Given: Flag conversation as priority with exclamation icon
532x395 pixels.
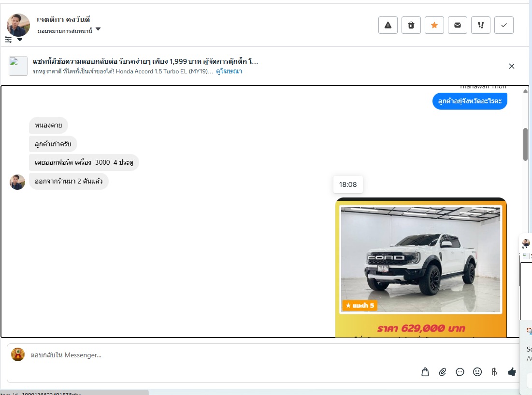Looking at the screenshot, I should click(481, 25).
